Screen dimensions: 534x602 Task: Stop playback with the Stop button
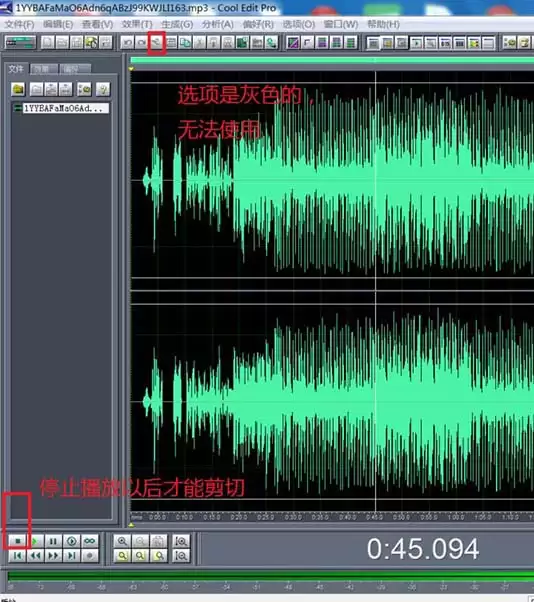tap(17, 541)
